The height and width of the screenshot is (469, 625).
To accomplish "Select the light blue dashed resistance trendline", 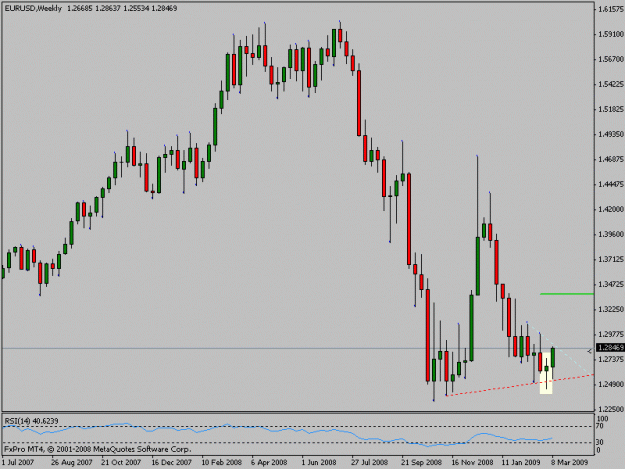I will click(560, 349).
